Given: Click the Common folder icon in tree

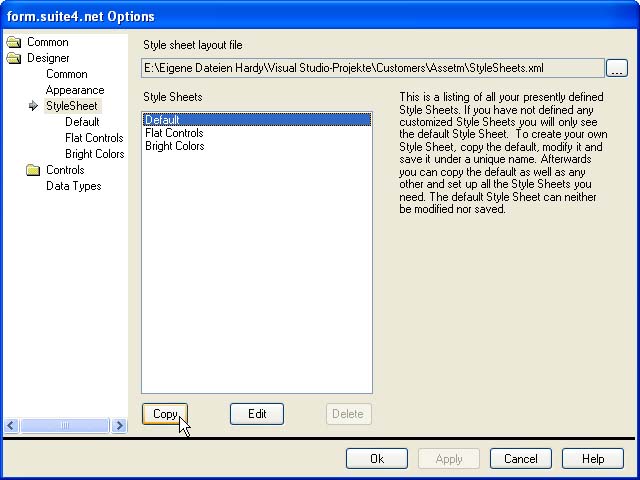Looking at the screenshot, I should (x=13, y=42).
